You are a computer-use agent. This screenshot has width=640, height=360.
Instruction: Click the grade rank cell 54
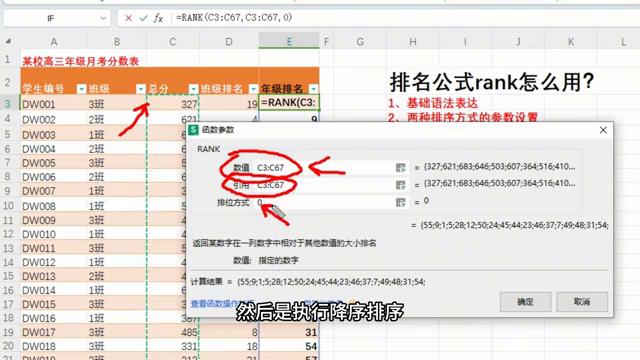(289, 346)
